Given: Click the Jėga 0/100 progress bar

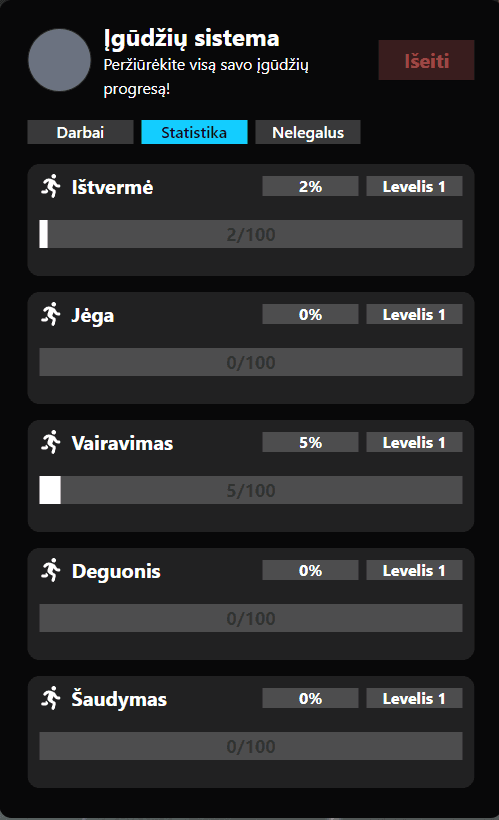Looking at the screenshot, I should coord(251,362).
